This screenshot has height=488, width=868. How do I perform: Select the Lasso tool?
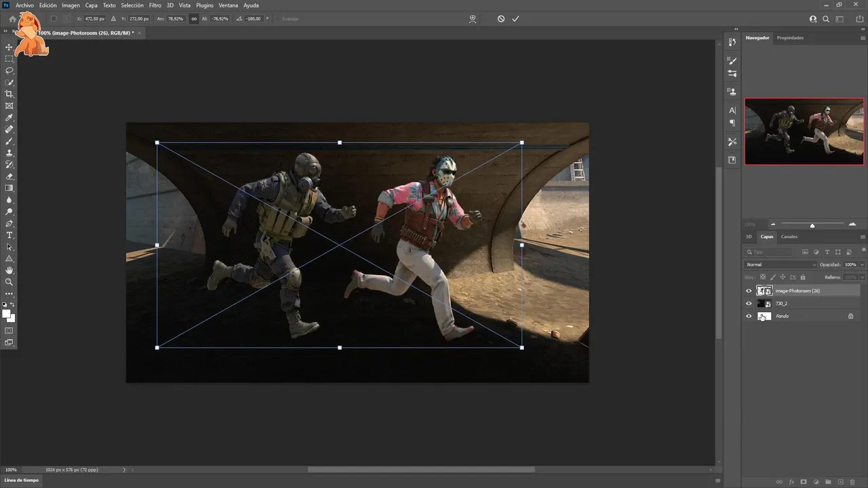[x=9, y=70]
